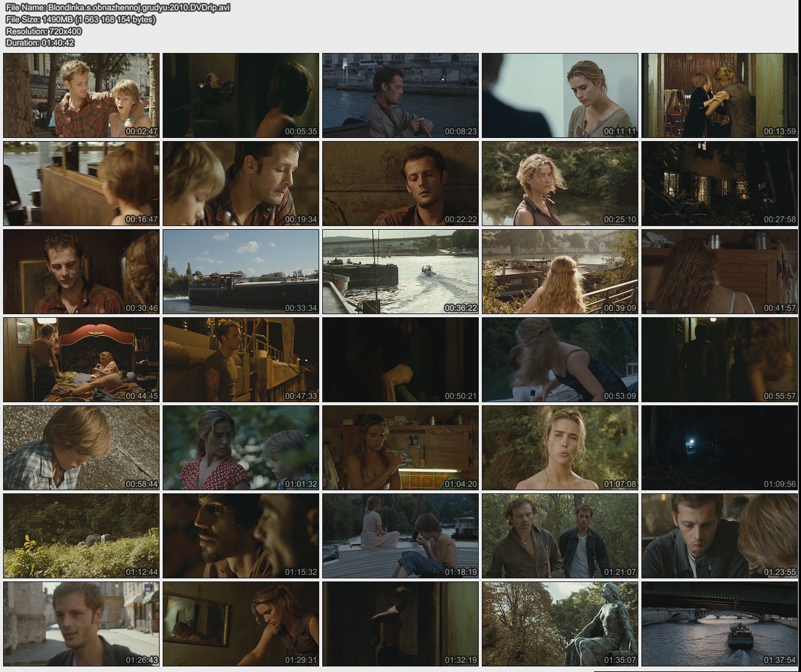The width and height of the screenshot is (801, 672).
Task: Select the thumbnail timestamped 00:30:46
Action: tap(81, 272)
